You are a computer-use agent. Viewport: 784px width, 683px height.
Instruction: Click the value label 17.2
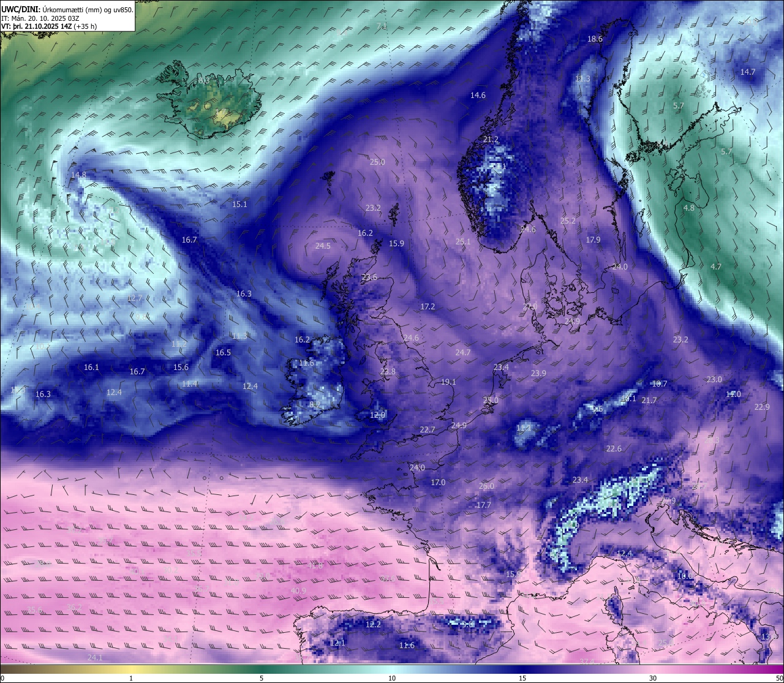pyautogui.click(x=428, y=307)
